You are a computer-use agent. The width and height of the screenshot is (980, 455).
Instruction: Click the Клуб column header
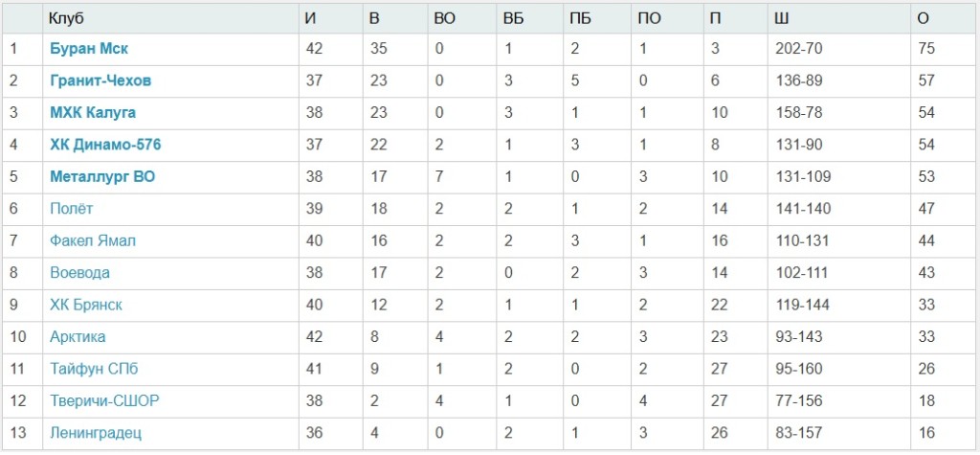coord(65,17)
